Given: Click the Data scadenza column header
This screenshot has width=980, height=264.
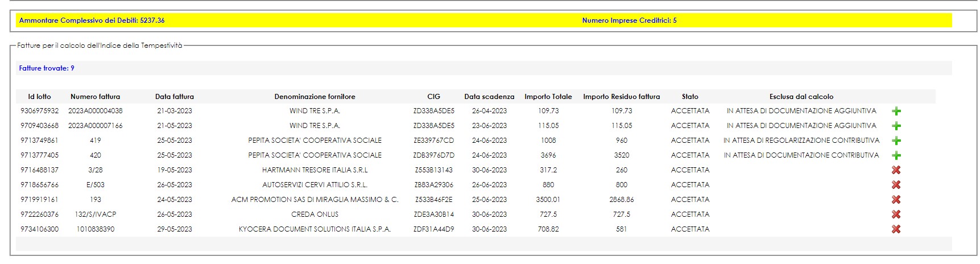Looking at the screenshot, I should (489, 97).
